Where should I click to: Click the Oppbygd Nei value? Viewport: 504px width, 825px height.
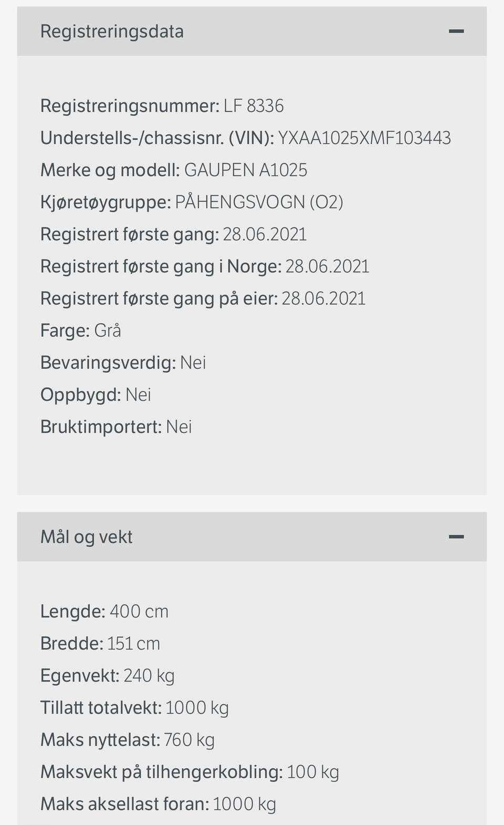[x=138, y=395]
